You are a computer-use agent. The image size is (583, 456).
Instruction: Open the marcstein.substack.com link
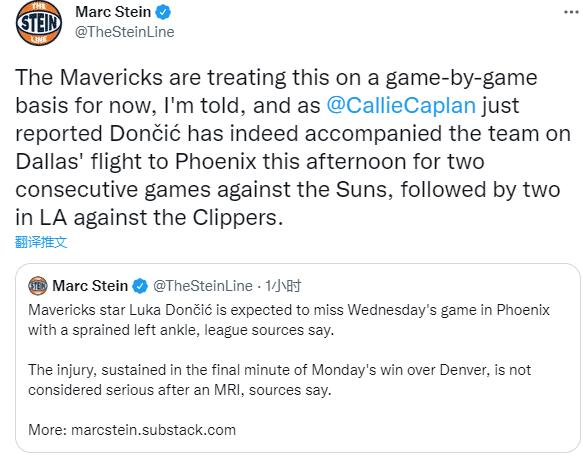[153, 430]
